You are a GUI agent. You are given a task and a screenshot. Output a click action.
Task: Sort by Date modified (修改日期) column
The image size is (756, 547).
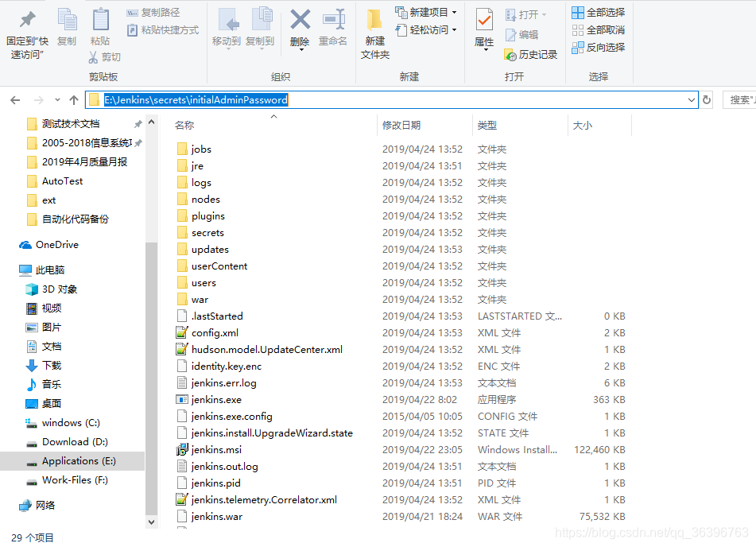401,126
